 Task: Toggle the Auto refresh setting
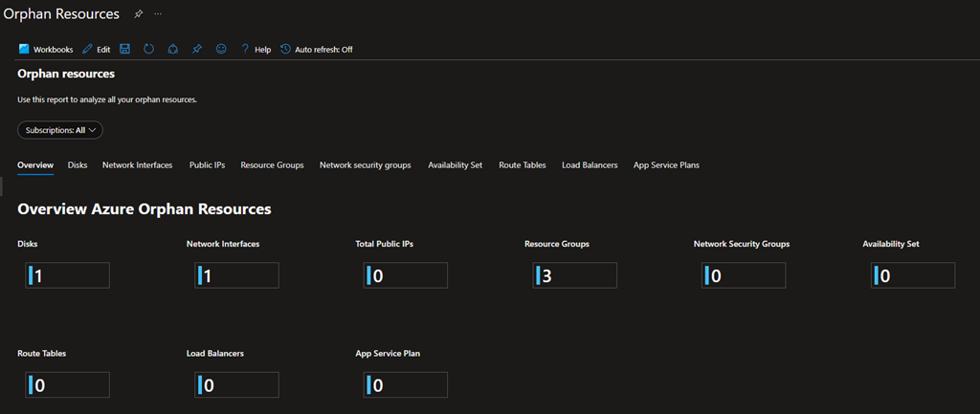click(317, 49)
